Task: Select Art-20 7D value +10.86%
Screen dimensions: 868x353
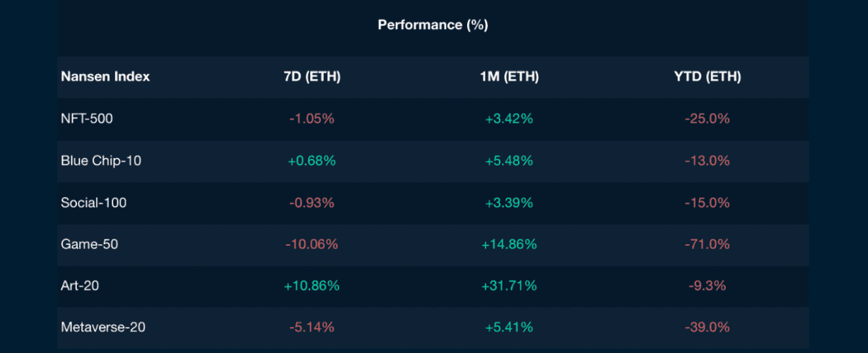Action: click(312, 286)
